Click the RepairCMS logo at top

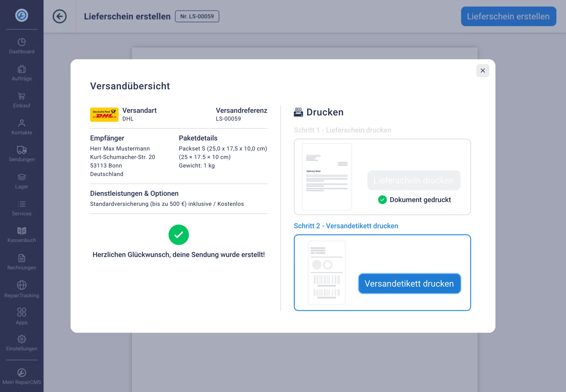[22, 15]
